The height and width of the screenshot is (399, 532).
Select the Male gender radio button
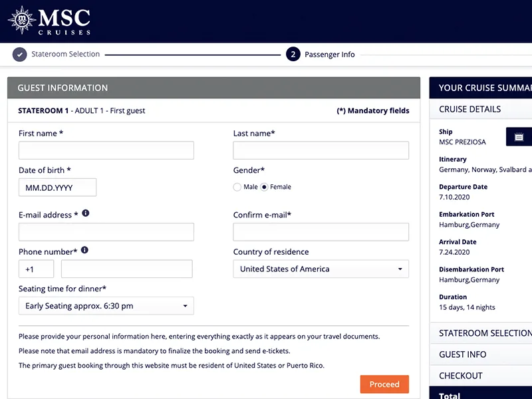pos(237,187)
